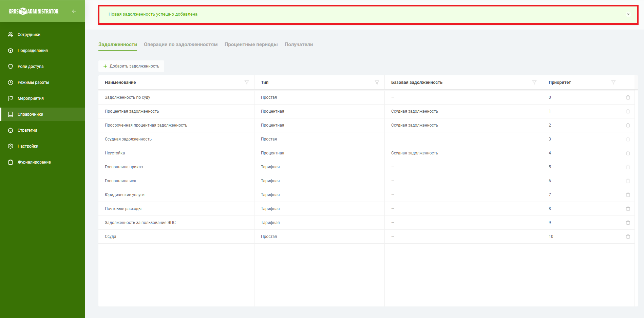
Task: Select Задолженность за пользование ЭПС cell
Action: 176,223
